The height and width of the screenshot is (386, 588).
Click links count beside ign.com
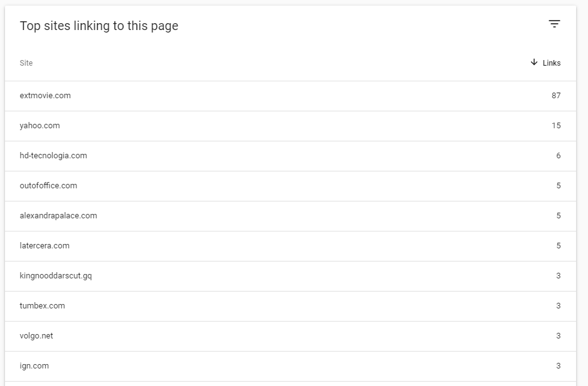tap(559, 365)
